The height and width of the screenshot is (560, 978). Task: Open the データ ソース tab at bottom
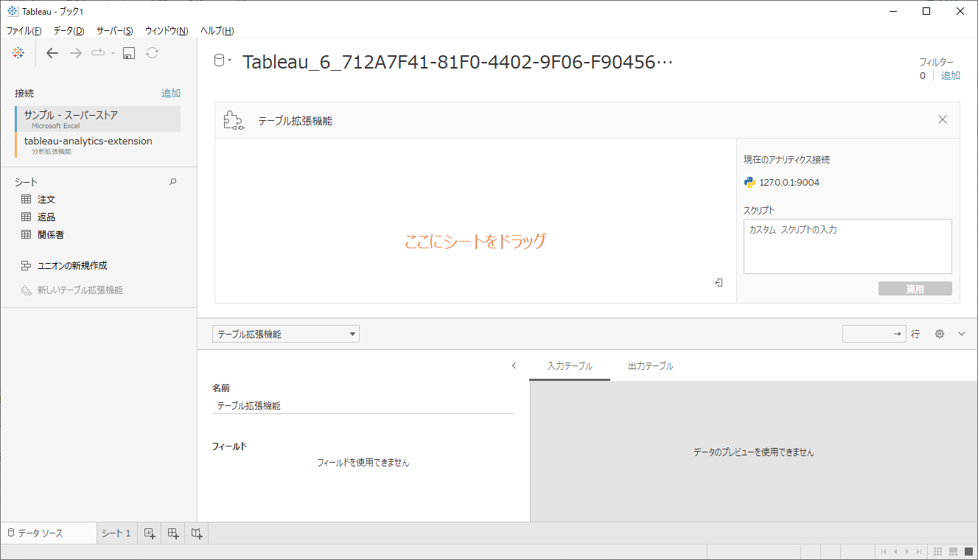click(x=49, y=533)
